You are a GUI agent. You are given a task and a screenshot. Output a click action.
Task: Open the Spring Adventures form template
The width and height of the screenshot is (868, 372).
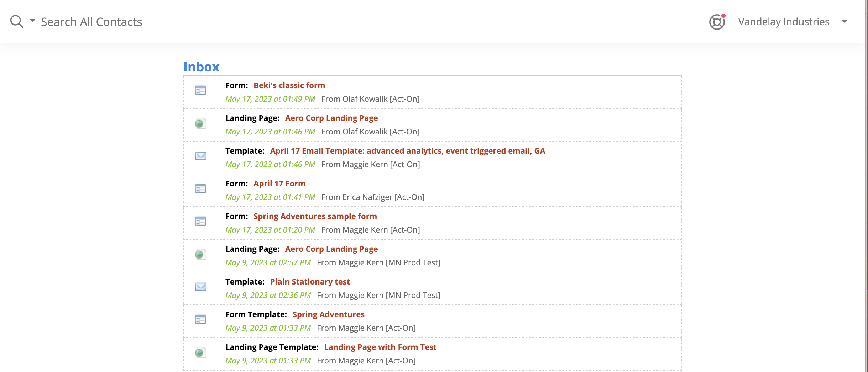click(328, 314)
